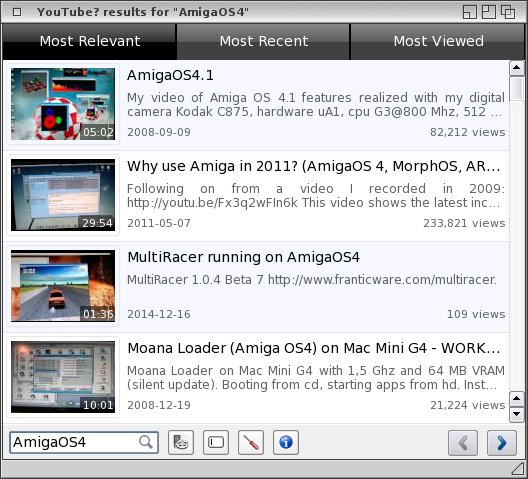528x479 pixels.
Task: Click the Mac Mini G4 1,5 Ghz description
Action: click(x=316, y=378)
